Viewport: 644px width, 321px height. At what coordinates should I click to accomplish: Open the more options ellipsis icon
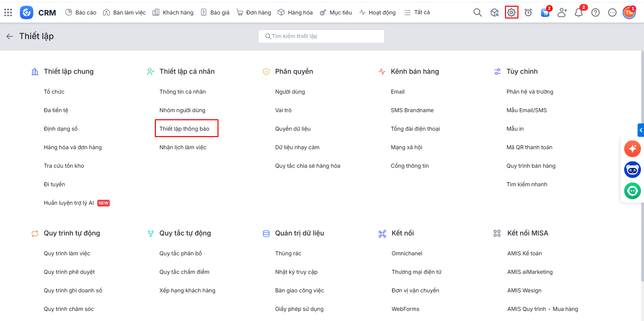pyautogui.click(x=612, y=13)
